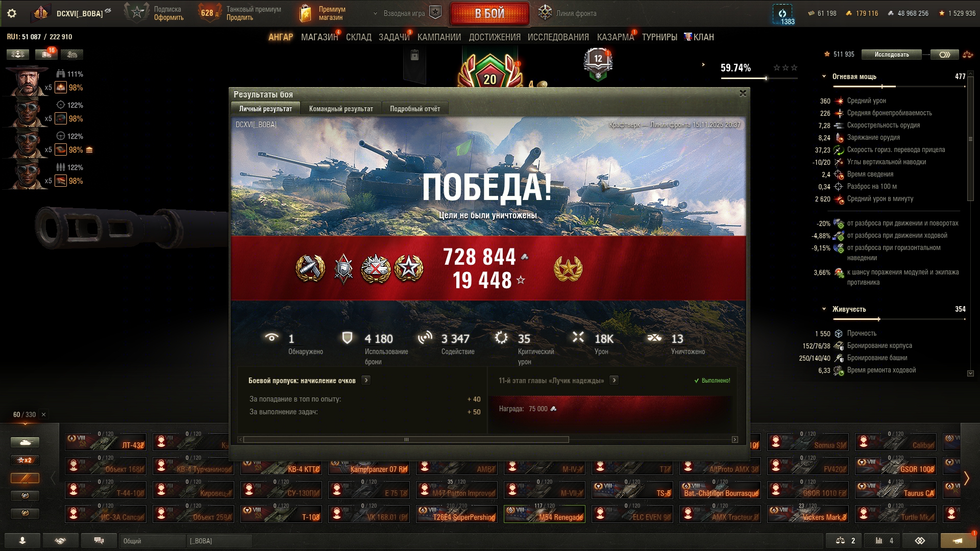
Task: Open the contacts list icon
Action: point(22,540)
